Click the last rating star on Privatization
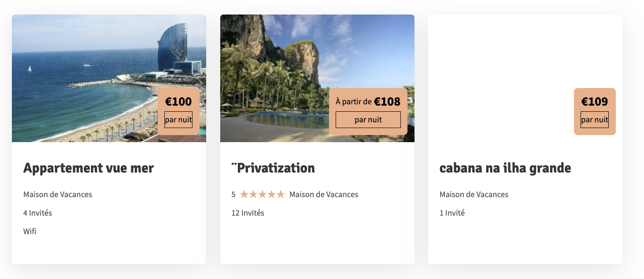This screenshot has width=644, height=279. click(281, 194)
